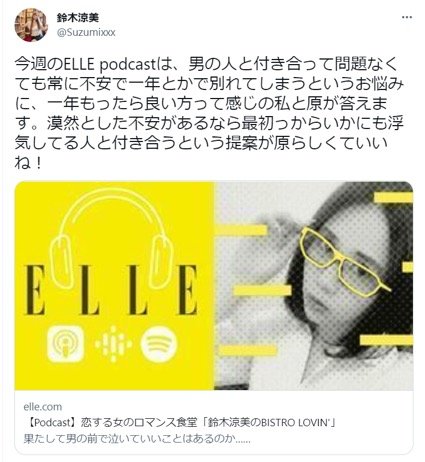Click the yellow glasses illustration on the portrait

pyautogui.click(x=343, y=262)
